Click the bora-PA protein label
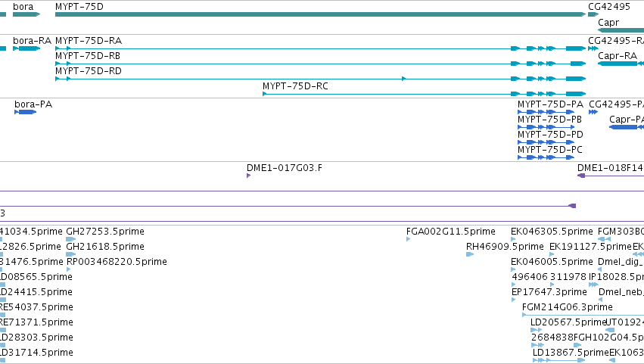 [x=34, y=104]
